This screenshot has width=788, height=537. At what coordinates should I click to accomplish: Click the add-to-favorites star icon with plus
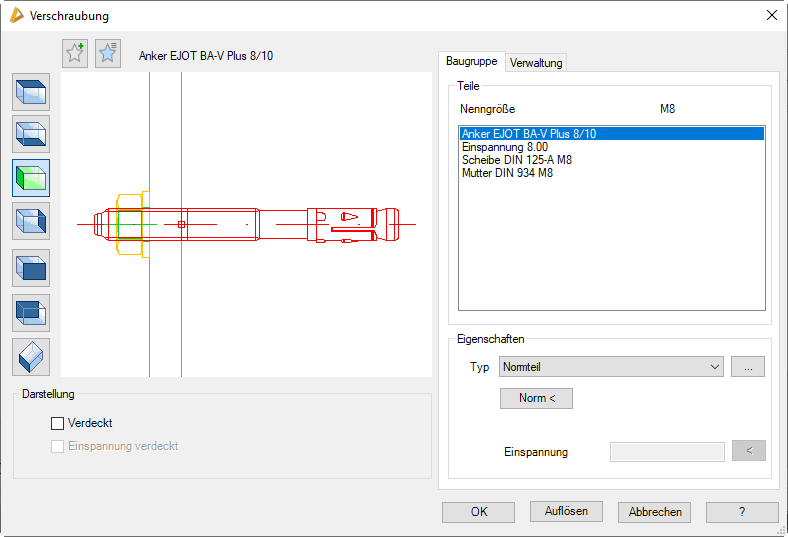pos(75,54)
